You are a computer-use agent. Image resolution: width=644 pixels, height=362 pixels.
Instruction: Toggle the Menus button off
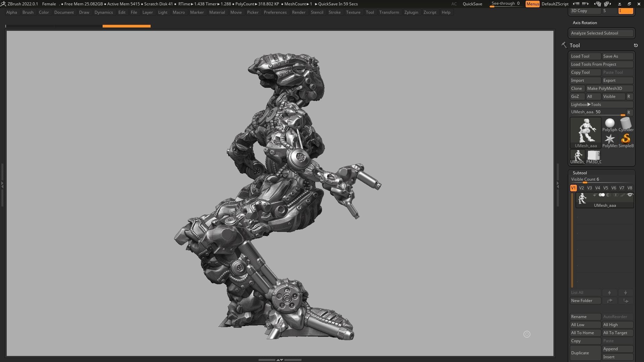[x=532, y=4]
